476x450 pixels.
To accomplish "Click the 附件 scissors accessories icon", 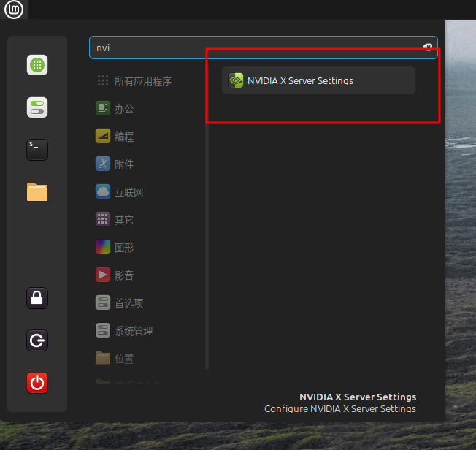I will pos(103,164).
